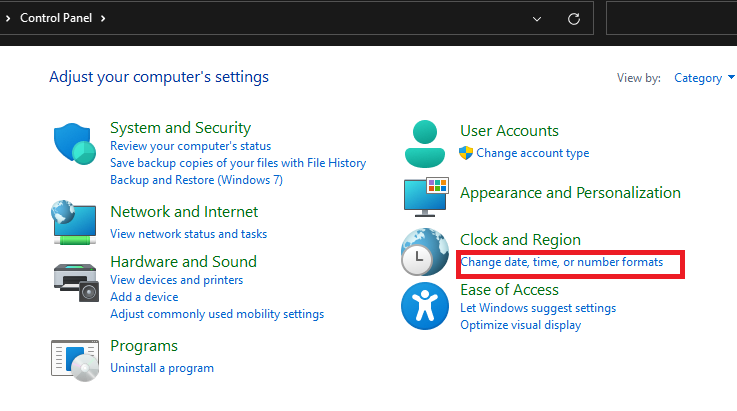Open Let Windows suggest settings
The image size is (737, 411).
tap(538, 308)
